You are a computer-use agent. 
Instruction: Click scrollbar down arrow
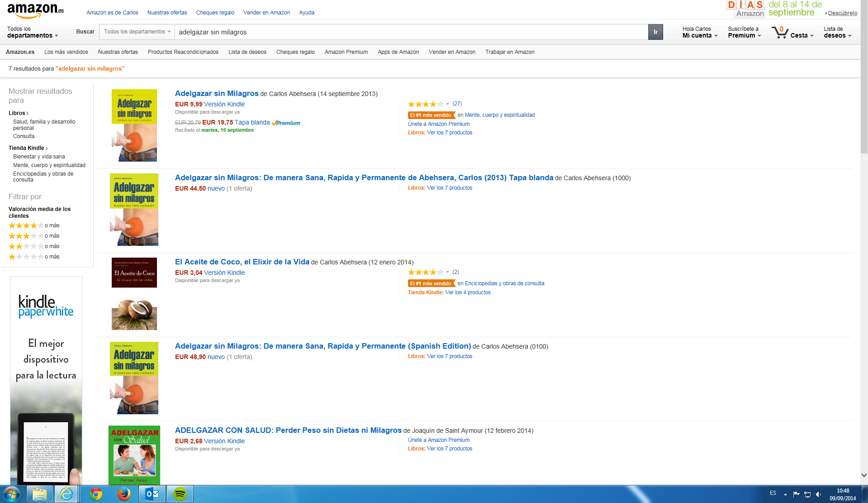pyautogui.click(x=864, y=475)
